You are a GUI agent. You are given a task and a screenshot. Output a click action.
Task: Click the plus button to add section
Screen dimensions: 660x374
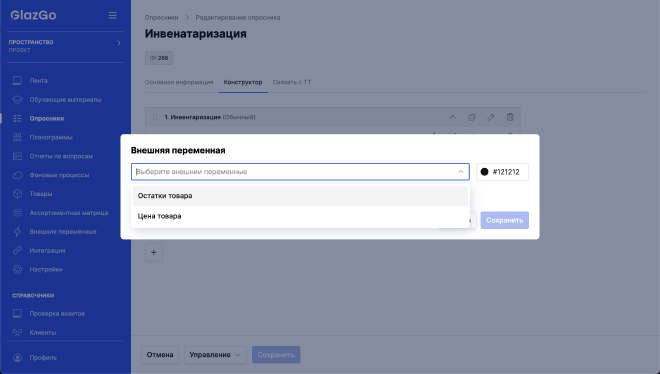pyautogui.click(x=154, y=252)
